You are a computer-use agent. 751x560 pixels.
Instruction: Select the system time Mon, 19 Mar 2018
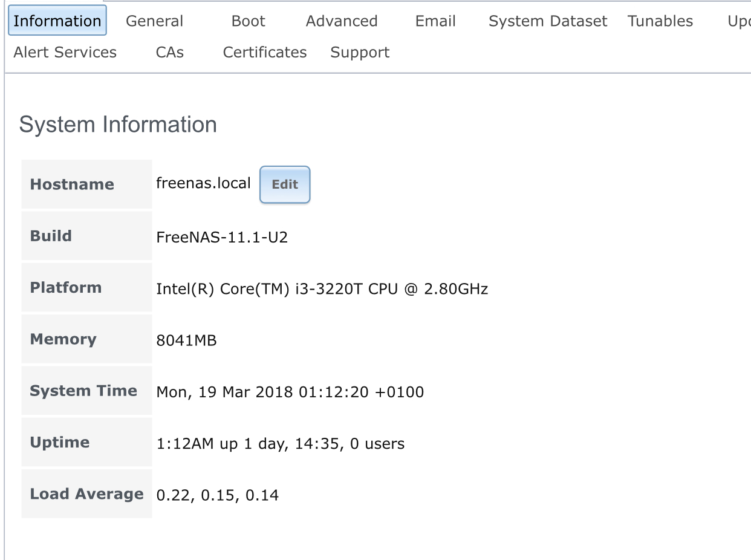click(290, 392)
